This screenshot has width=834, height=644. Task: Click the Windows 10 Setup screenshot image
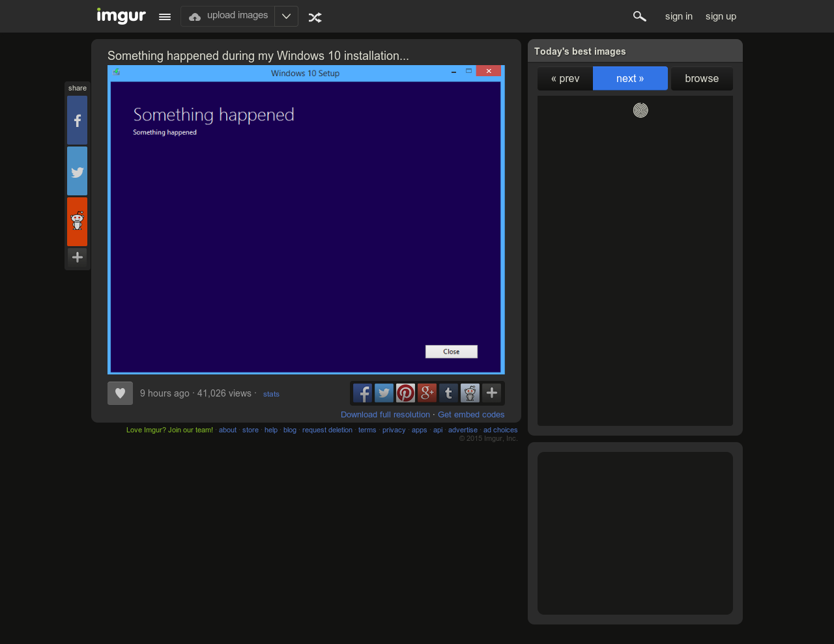[x=306, y=219]
